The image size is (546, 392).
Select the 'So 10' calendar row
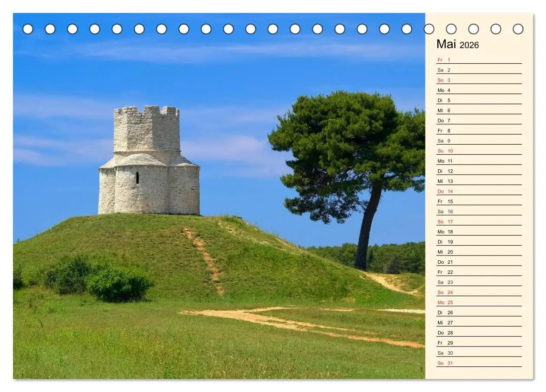(x=479, y=151)
